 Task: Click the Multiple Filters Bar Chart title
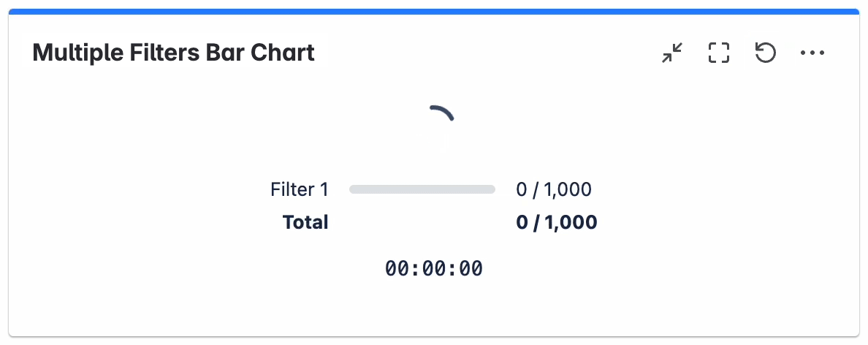point(174,53)
